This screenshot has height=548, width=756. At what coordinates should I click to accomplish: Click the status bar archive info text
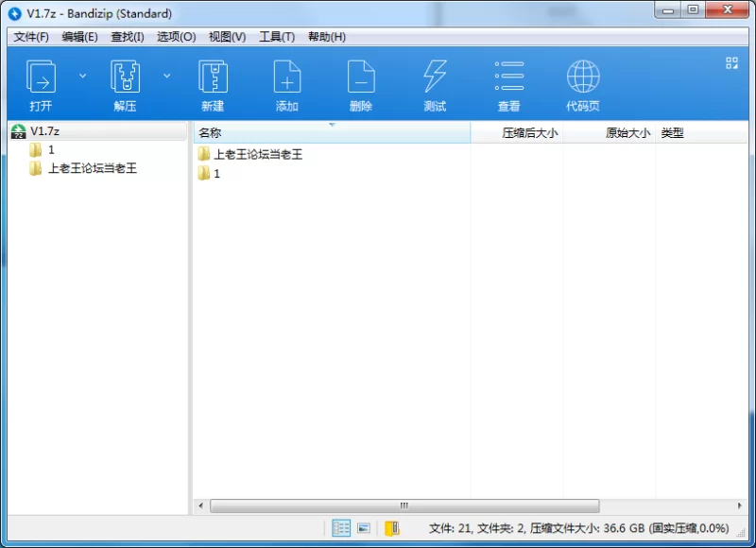578,528
